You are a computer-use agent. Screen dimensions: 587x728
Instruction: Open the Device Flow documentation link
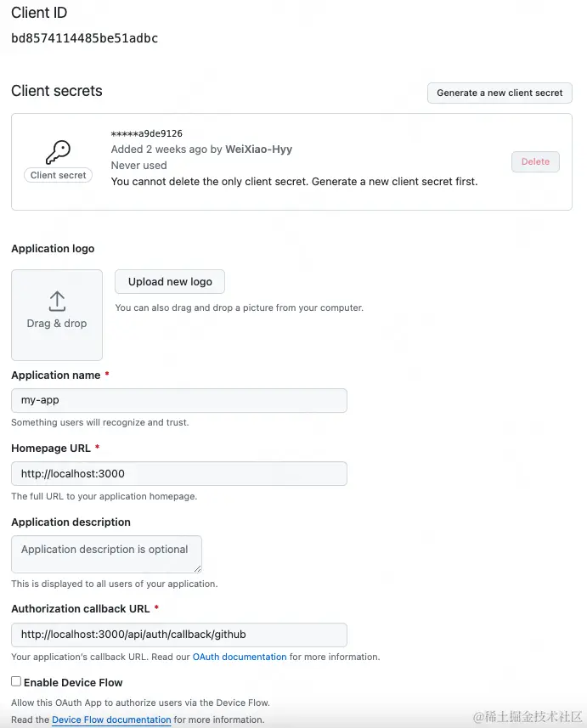point(111,720)
